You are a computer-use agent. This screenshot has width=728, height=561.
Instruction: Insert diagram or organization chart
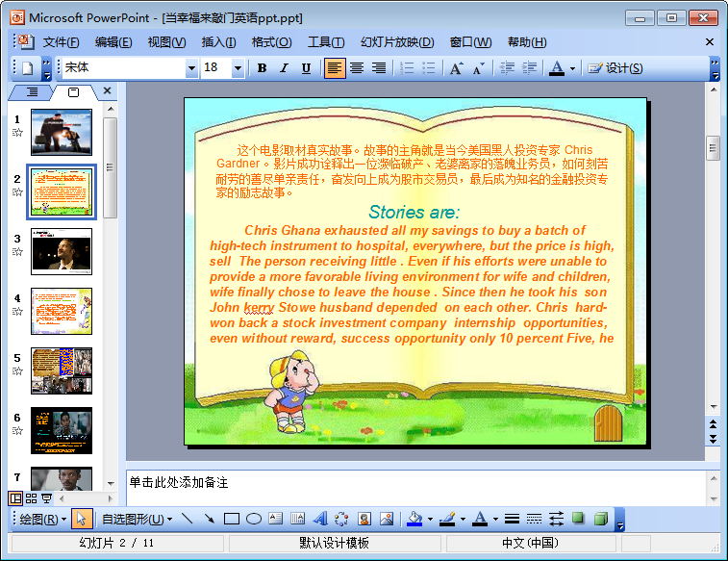tap(341, 519)
